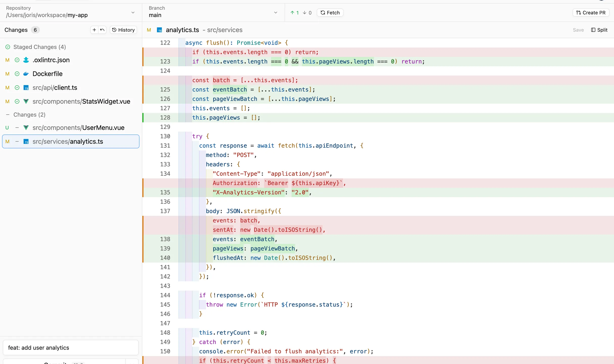Click TypeScript icon beside analytics.ts in list
The height and width of the screenshot is (364, 614).
(26, 142)
